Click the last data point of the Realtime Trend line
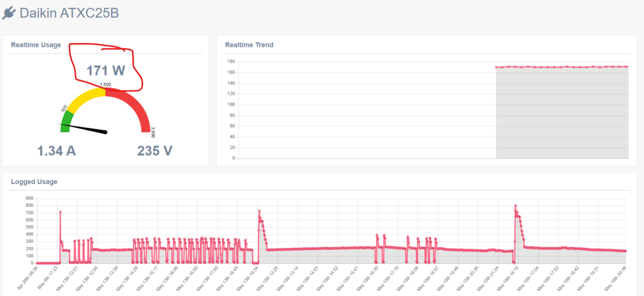The image size is (644, 296). [x=626, y=66]
